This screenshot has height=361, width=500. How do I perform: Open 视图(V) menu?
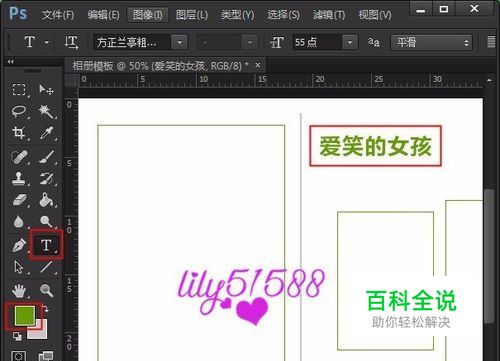pyautogui.click(x=375, y=15)
